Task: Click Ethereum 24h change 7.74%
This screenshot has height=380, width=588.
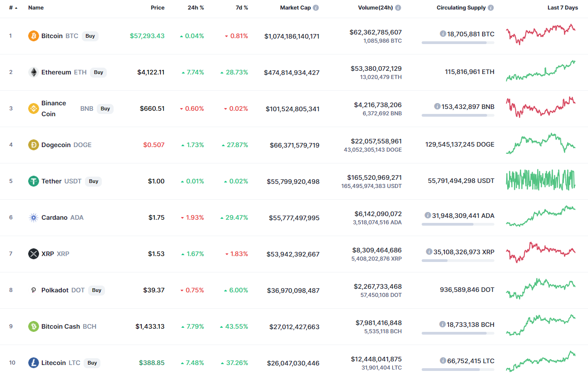Action: (x=193, y=72)
